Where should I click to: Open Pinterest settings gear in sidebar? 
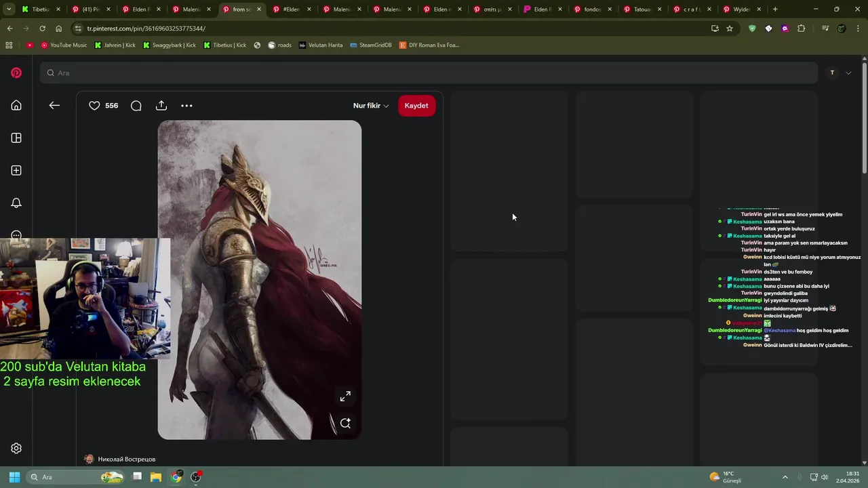pos(16,448)
